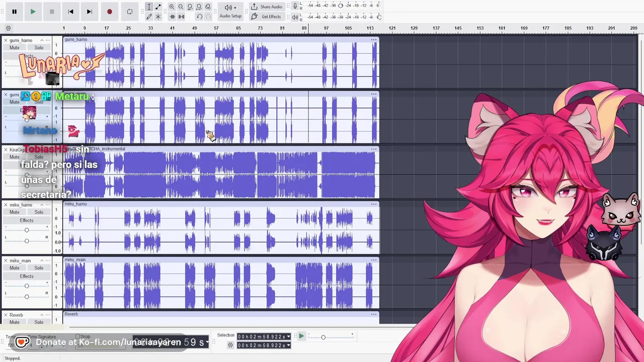Screen dimensions: 644x362
Task: Open Effects for miku_main track
Action: 27,276
